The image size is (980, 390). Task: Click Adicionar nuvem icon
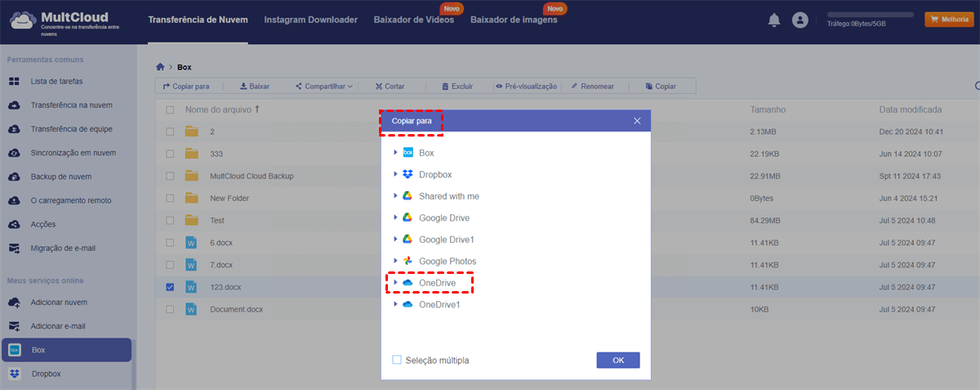[x=15, y=303]
